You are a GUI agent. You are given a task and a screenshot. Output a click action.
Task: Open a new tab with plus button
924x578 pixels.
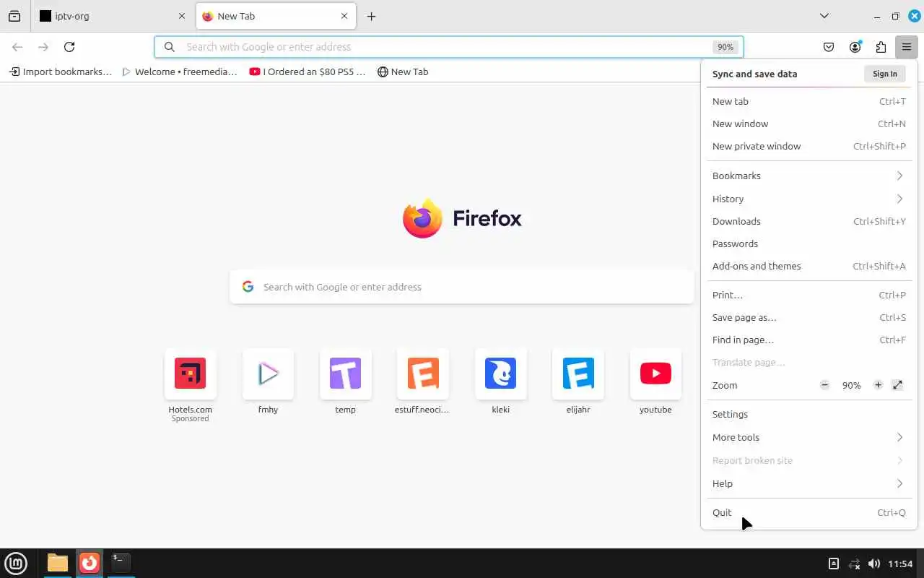(x=371, y=16)
